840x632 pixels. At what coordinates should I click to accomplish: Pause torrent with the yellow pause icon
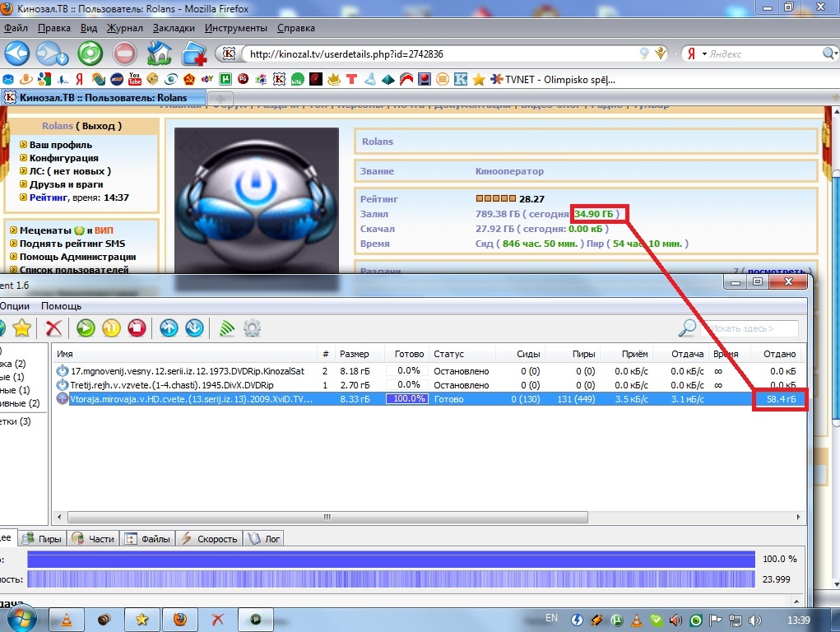coord(111,328)
